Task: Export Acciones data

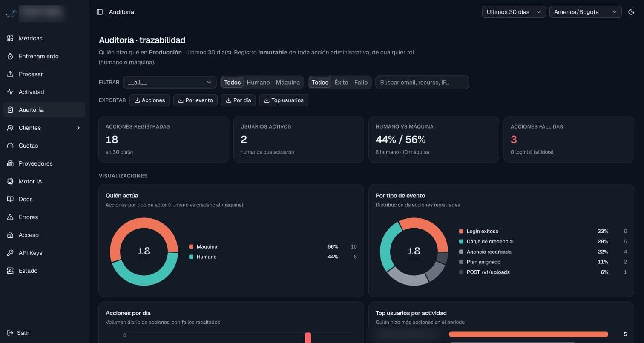Action: click(x=149, y=100)
